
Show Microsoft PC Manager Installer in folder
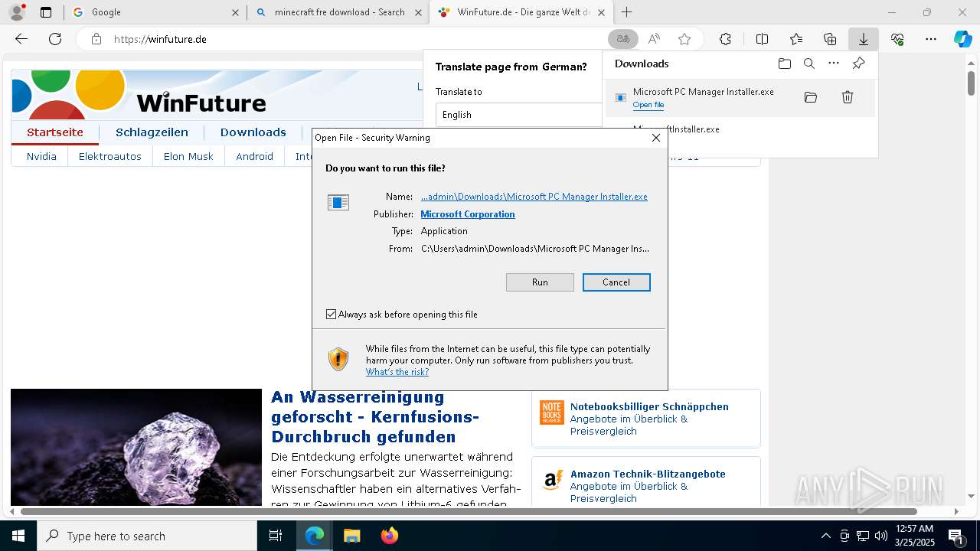tap(811, 97)
